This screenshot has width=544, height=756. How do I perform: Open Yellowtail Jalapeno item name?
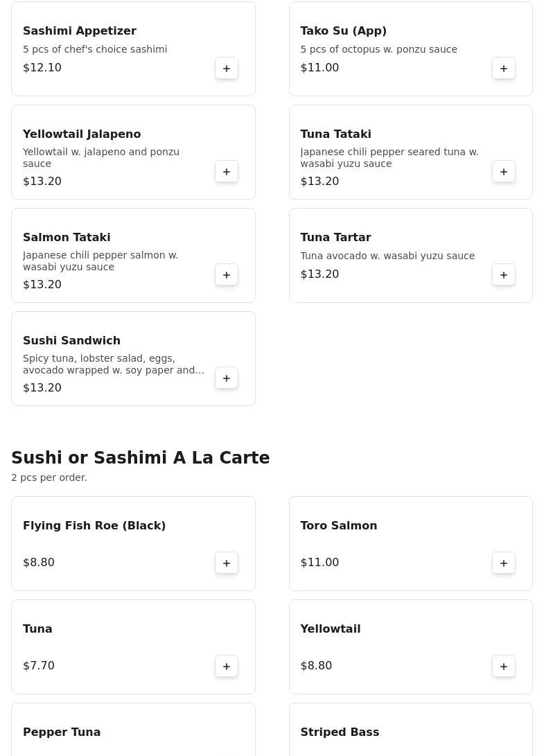(x=82, y=134)
